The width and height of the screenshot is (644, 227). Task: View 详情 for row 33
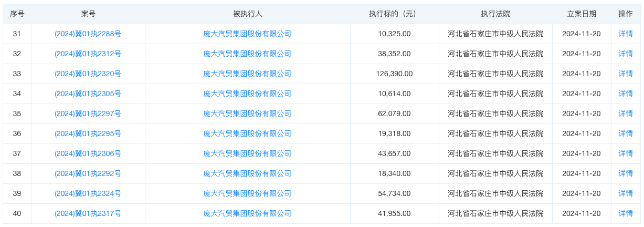pos(626,74)
